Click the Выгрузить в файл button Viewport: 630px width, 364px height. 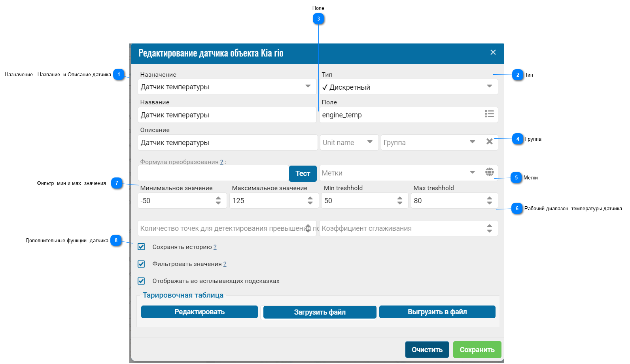[x=437, y=312]
